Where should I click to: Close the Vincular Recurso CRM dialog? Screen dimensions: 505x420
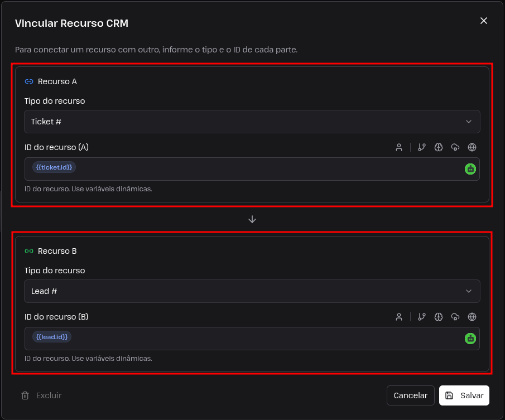tap(483, 21)
